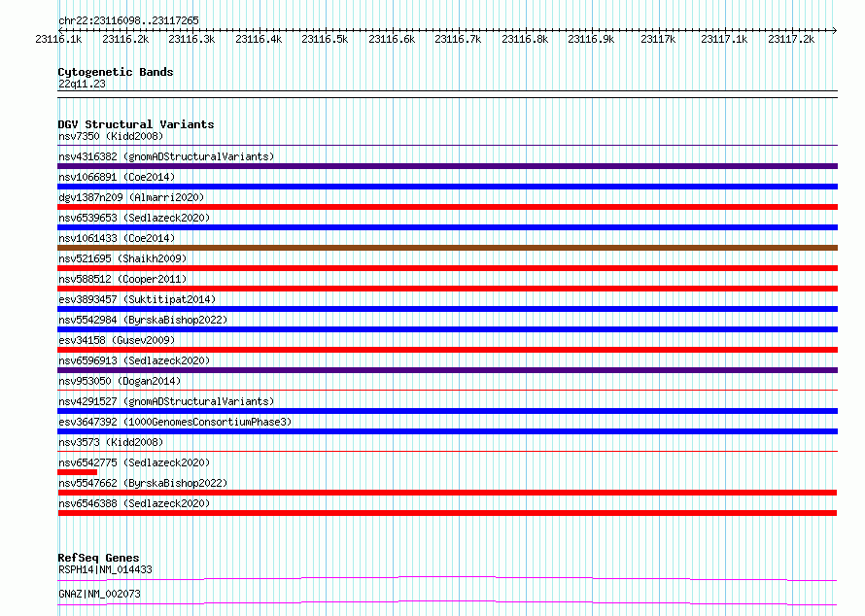Open variant nsv3573 (Kidd2008) label
The image size is (865, 616).
(x=111, y=442)
